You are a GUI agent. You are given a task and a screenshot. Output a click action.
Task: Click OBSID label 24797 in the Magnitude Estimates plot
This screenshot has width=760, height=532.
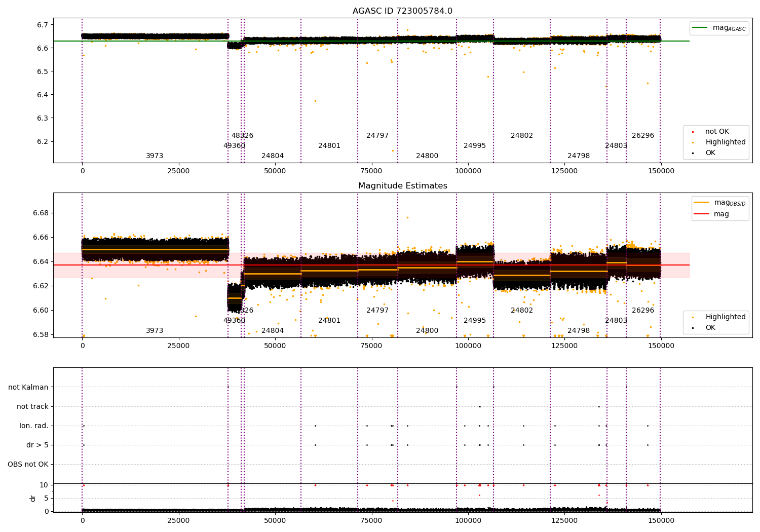click(377, 311)
